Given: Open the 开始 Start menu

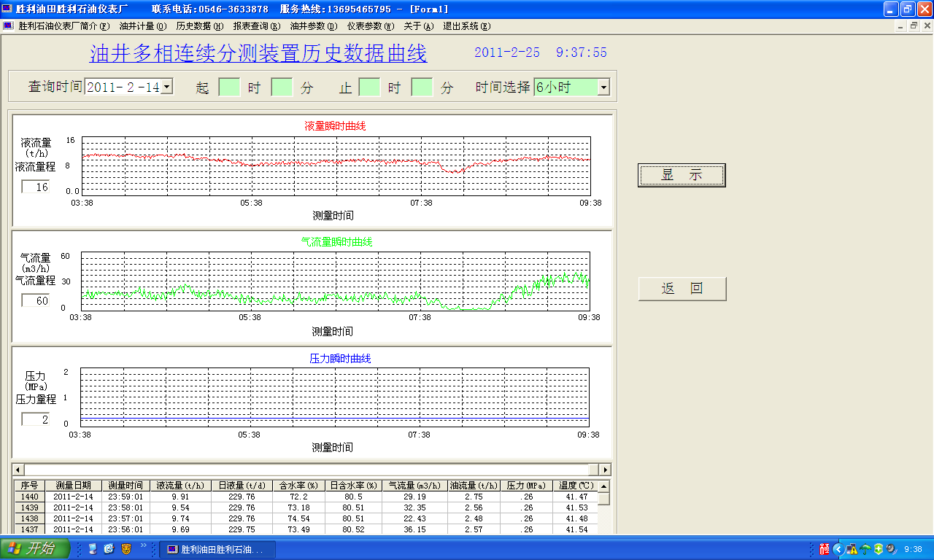Looking at the screenshot, I should (x=35, y=549).
